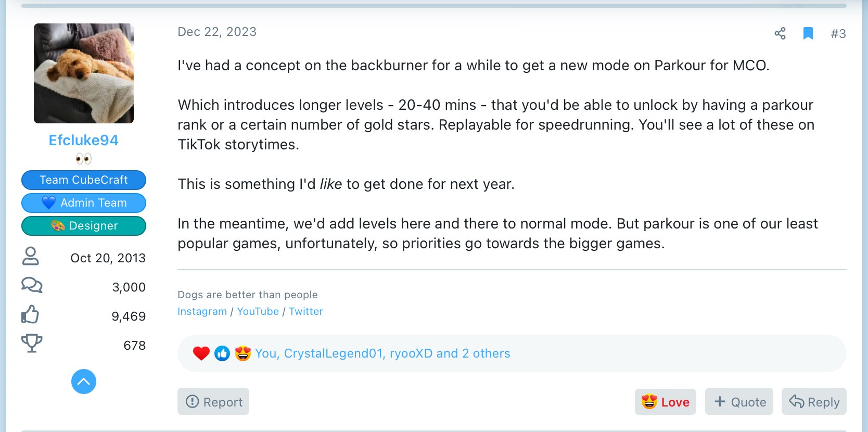Open the Instagram signature link
This screenshot has width=868, height=432.
[x=202, y=311]
